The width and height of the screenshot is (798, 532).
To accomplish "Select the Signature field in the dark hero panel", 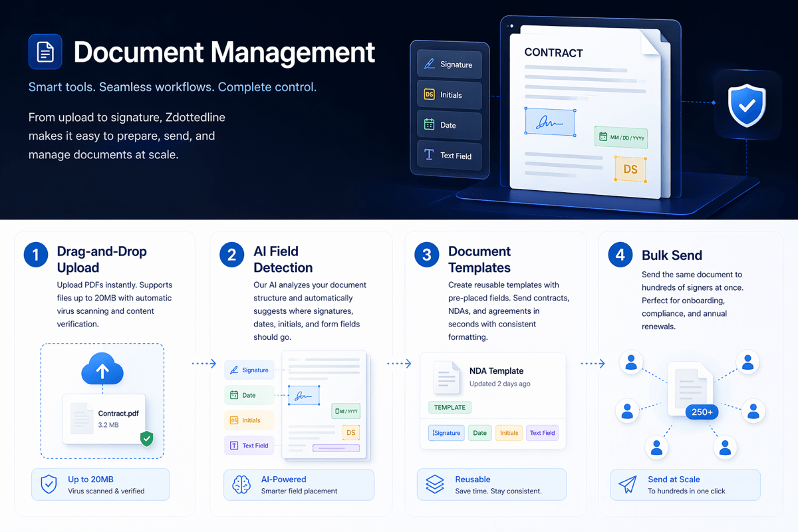I will tap(450, 64).
